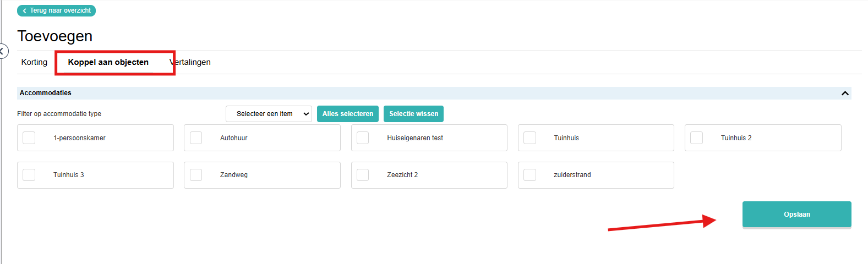Go back via Terug naar overzicht

tap(56, 10)
